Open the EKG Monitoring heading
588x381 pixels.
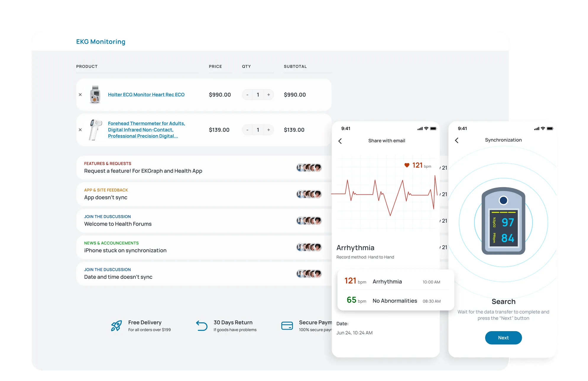point(101,42)
